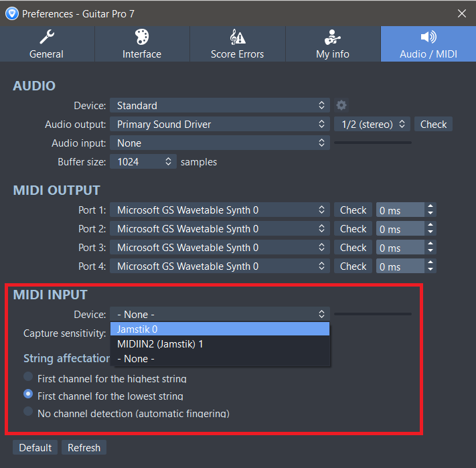The image size is (476, 468).
Task: Click Check button next to audio output
Action: 433,125
